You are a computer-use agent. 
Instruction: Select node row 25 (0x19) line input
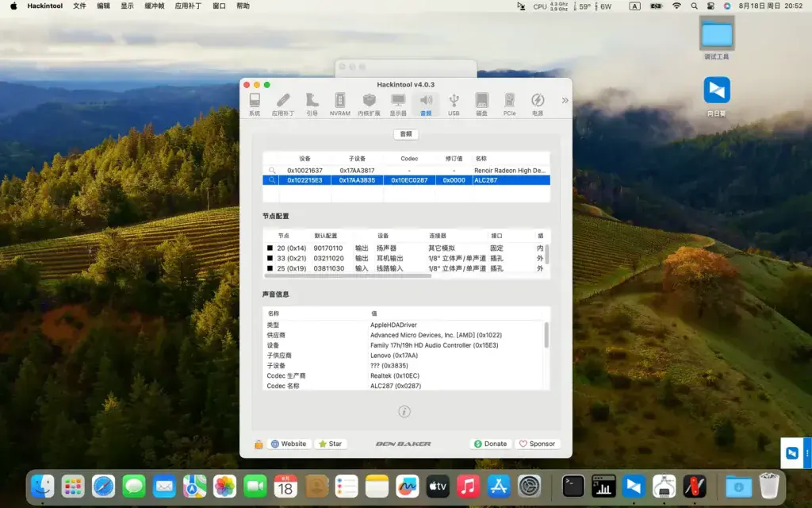tap(404, 268)
